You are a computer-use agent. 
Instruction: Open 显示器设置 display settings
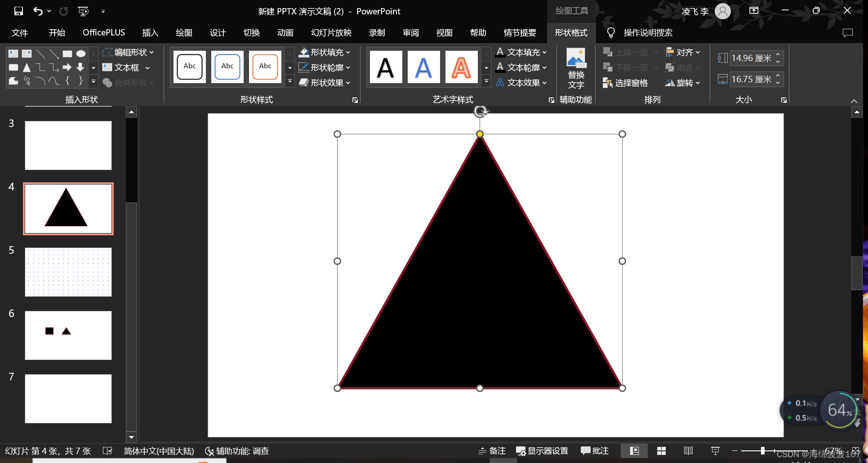tap(542, 451)
